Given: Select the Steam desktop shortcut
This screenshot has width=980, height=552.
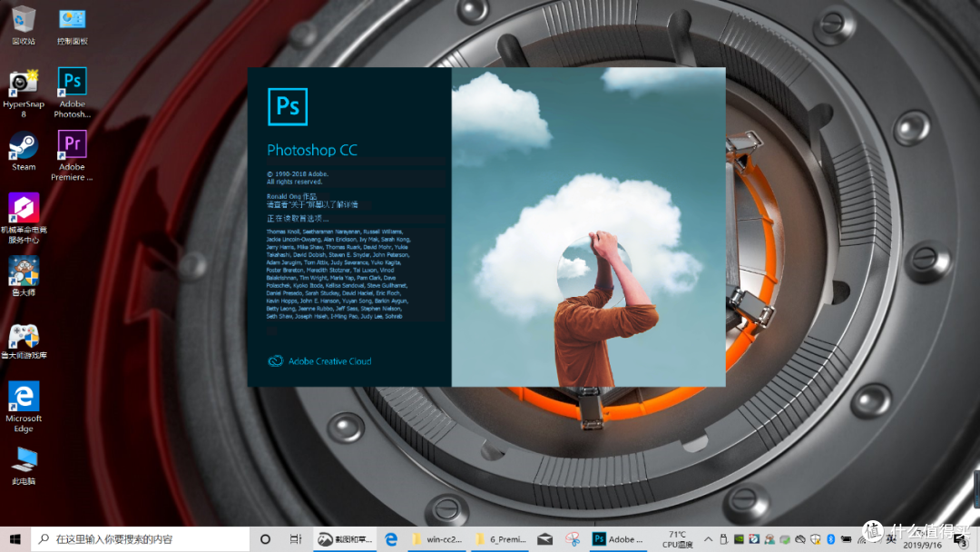Looking at the screenshot, I should 23,151.
